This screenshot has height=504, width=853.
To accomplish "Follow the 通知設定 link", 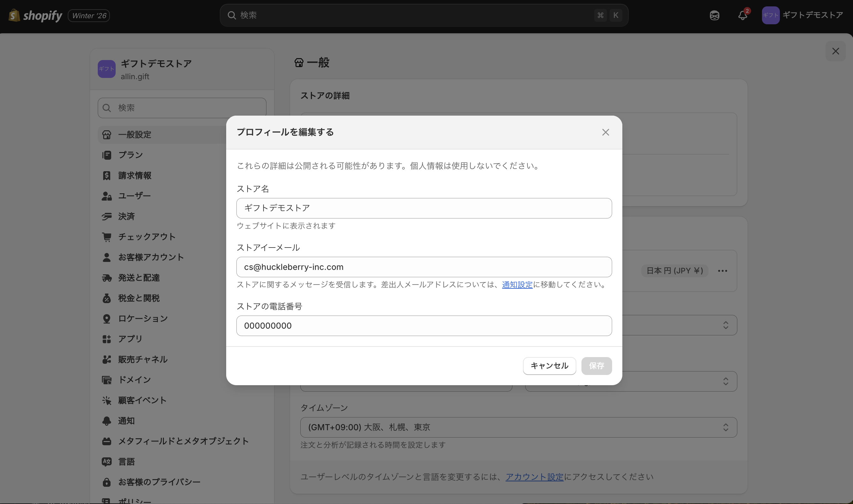I will 517,285.
